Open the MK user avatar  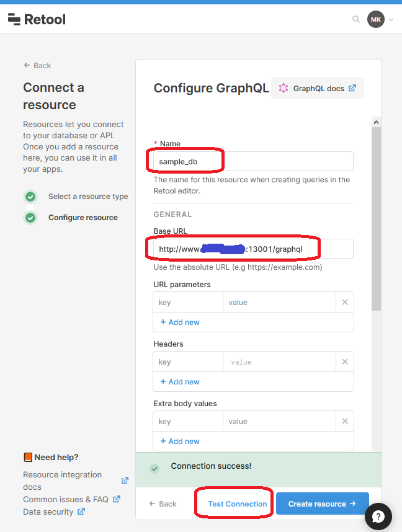[x=376, y=19]
